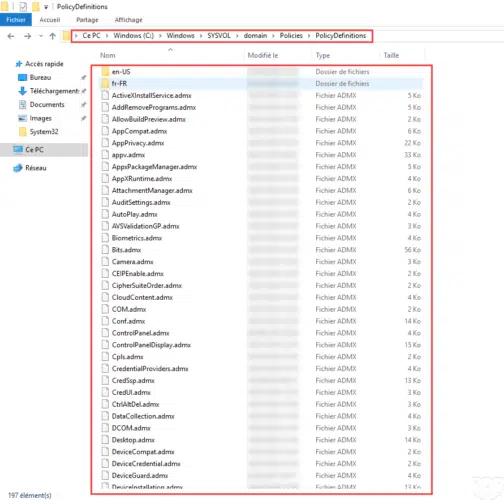
Task: Go up one folder level
Action: coord(52,36)
